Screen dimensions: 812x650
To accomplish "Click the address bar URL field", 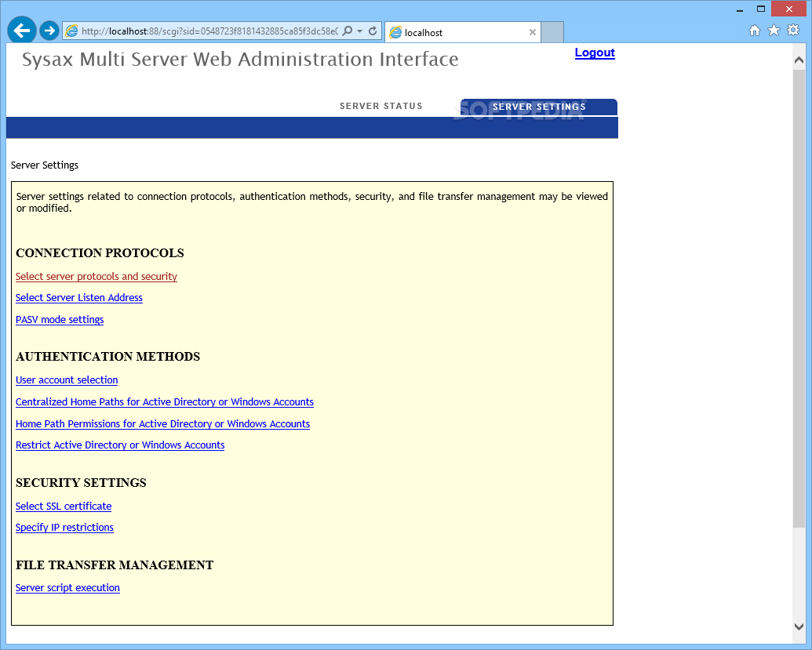I will point(209,31).
